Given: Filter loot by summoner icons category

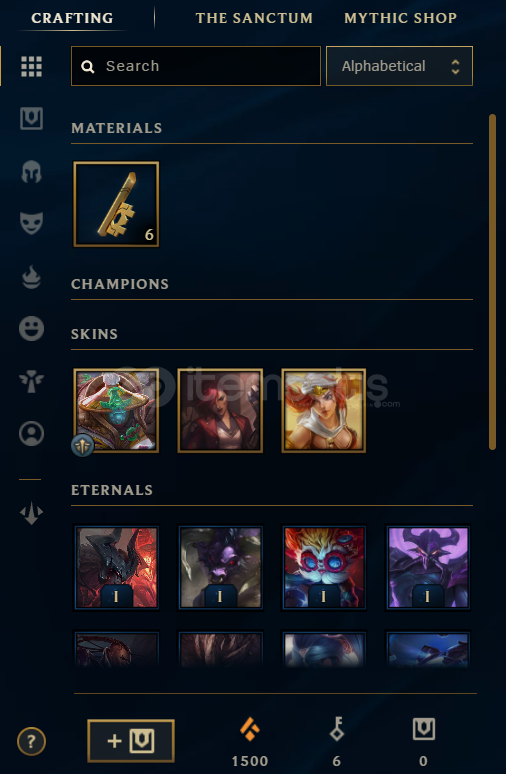Looking at the screenshot, I should click(x=31, y=434).
